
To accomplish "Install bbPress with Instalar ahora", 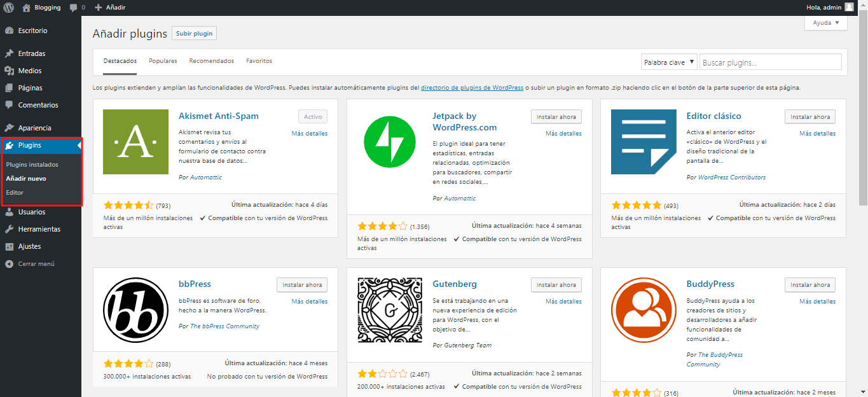I will point(302,285).
